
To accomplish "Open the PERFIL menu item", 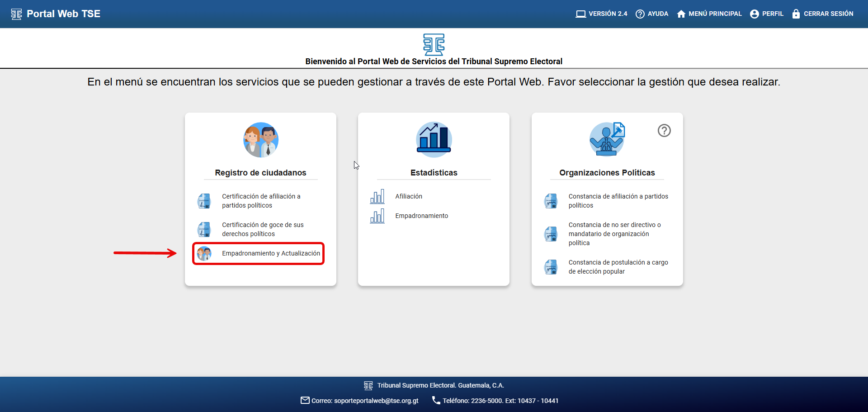I will click(773, 14).
